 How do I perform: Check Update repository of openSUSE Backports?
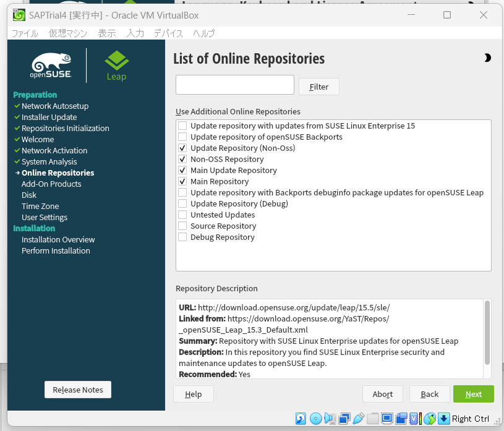(x=182, y=137)
